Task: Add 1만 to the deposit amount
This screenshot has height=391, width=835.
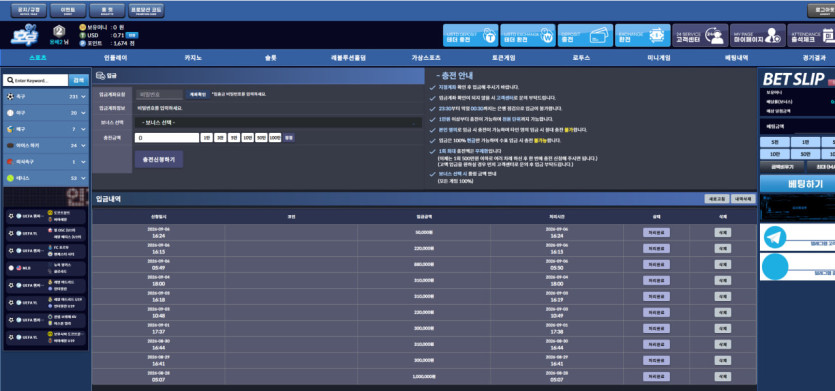Action: click(x=207, y=137)
